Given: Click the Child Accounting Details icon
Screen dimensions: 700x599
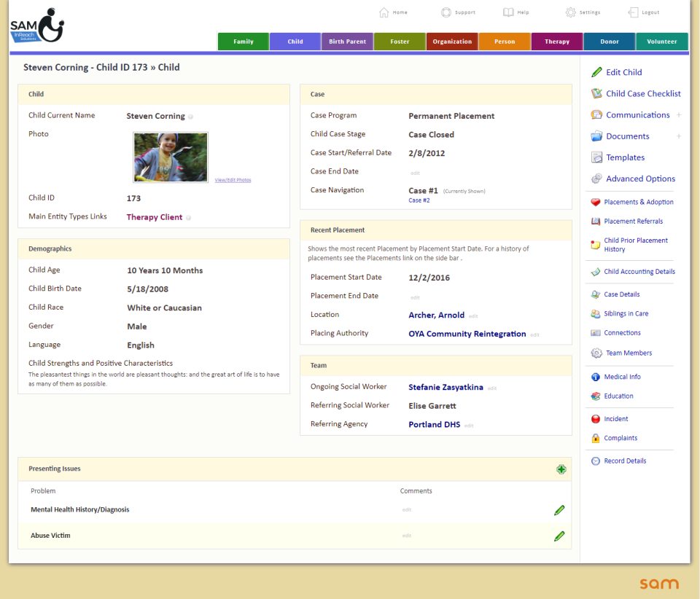Looking at the screenshot, I should pyautogui.click(x=596, y=272).
